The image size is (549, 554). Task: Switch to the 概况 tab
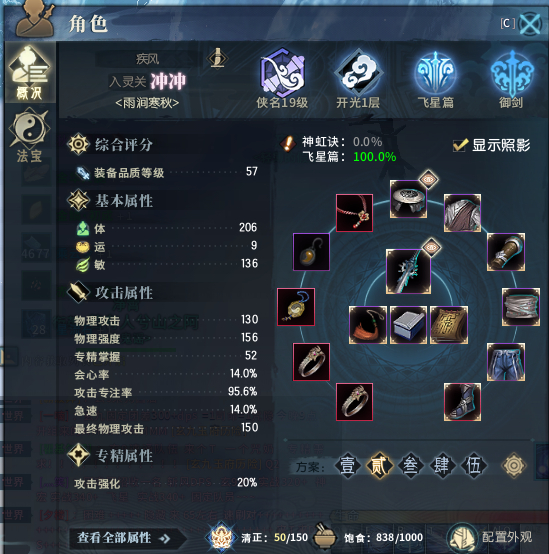pos(30,73)
